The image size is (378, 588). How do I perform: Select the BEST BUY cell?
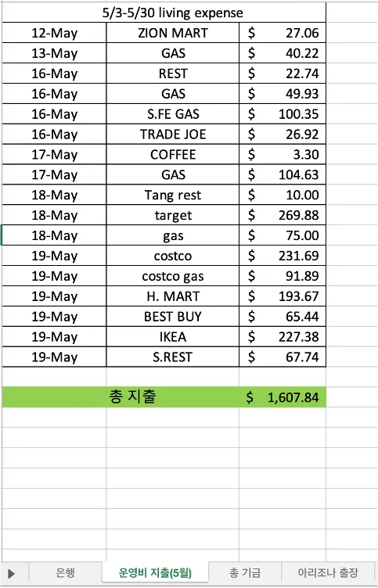click(x=173, y=317)
